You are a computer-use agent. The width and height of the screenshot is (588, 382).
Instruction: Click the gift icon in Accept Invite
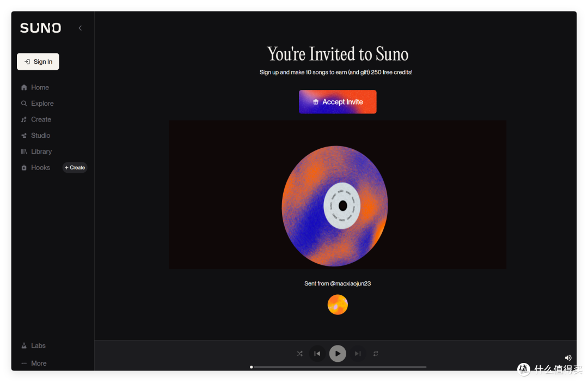tap(316, 102)
